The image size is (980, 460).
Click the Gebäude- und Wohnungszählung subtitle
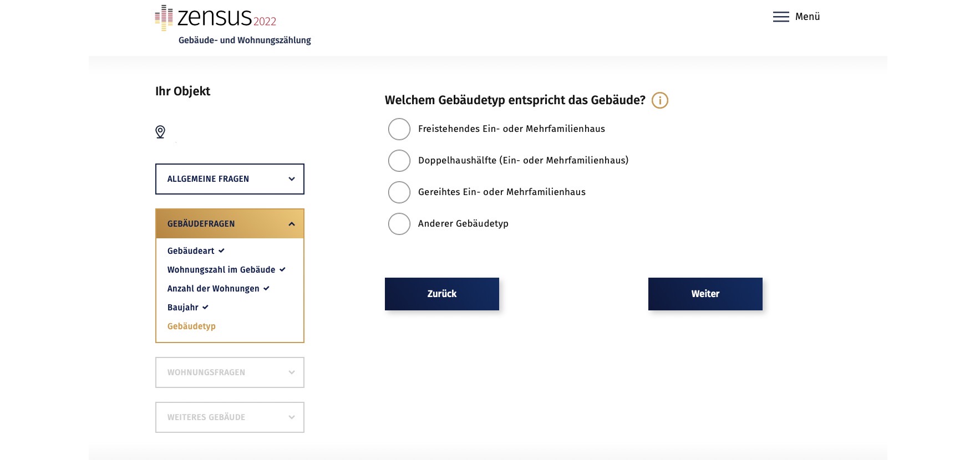(x=245, y=40)
